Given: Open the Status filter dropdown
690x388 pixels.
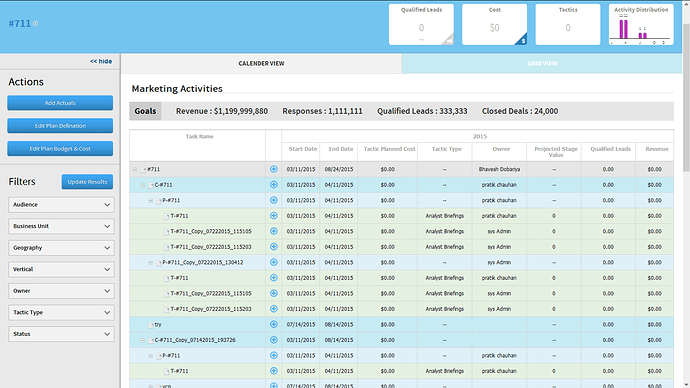Looking at the screenshot, I should (x=61, y=334).
